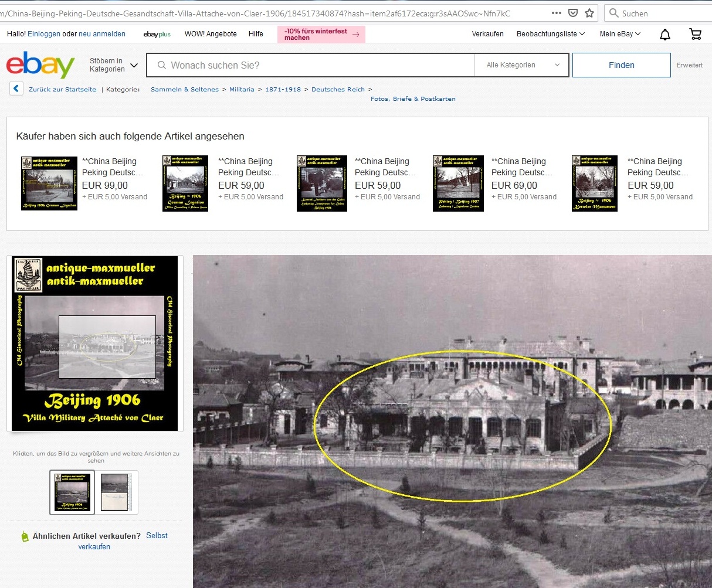
Task: Open the Militaria breadcrumb link
Action: (242, 89)
